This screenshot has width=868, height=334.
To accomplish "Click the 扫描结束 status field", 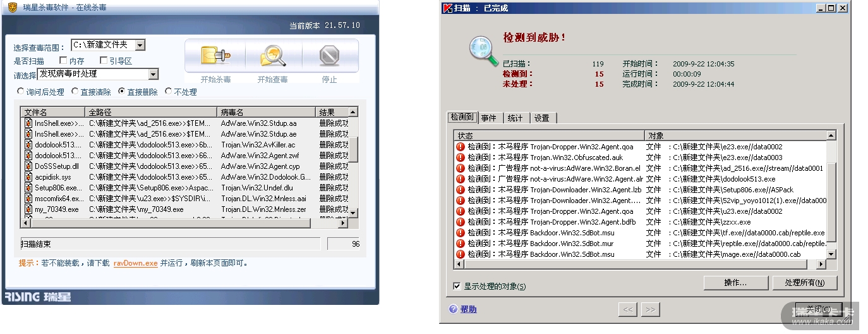I will point(171,244).
